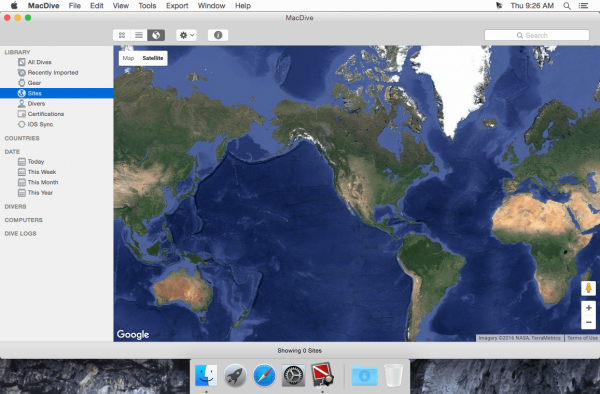Click the This Month calendar icon
Viewport: 600px width, 394px height.
22,182
